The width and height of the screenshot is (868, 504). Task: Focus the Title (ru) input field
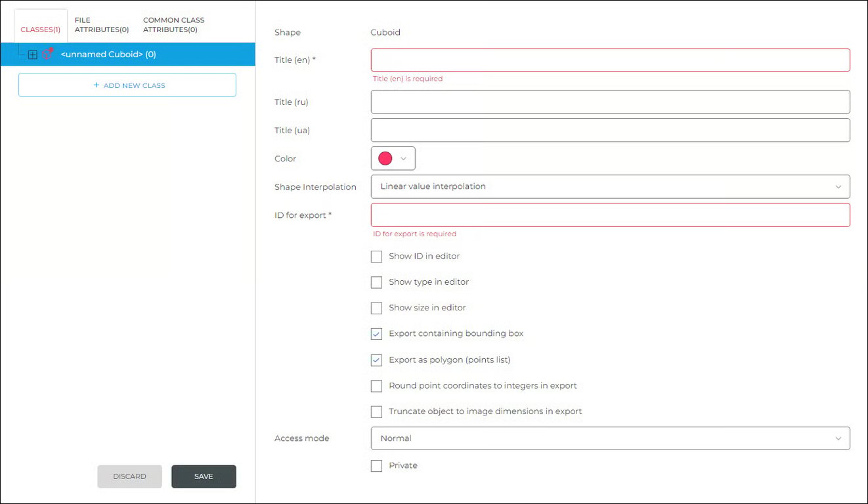click(x=611, y=102)
